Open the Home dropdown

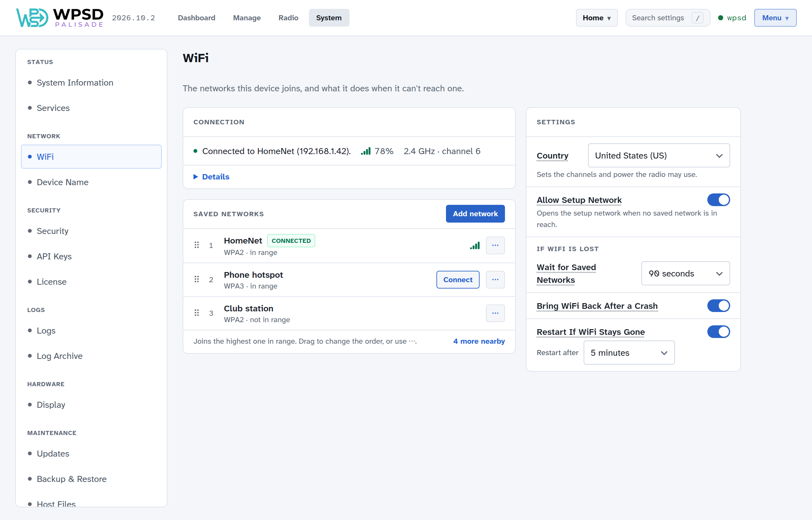[x=597, y=18]
